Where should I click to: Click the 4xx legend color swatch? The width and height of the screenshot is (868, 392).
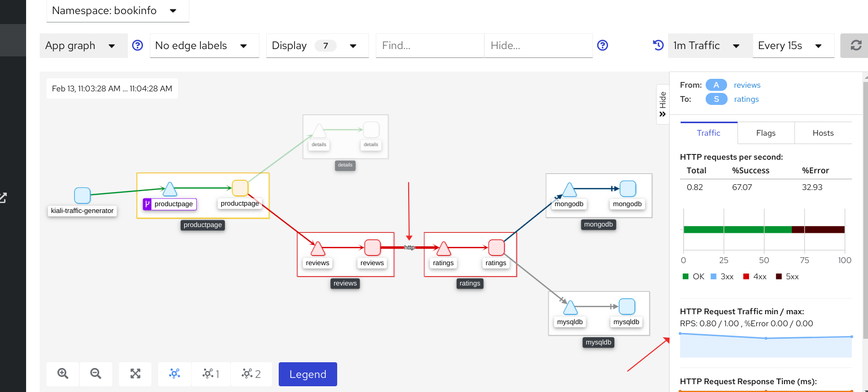pyautogui.click(x=746, y=277)
